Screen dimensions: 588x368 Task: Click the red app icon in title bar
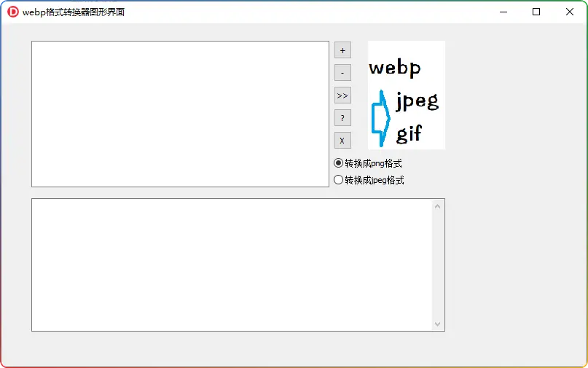pos(12,12)
